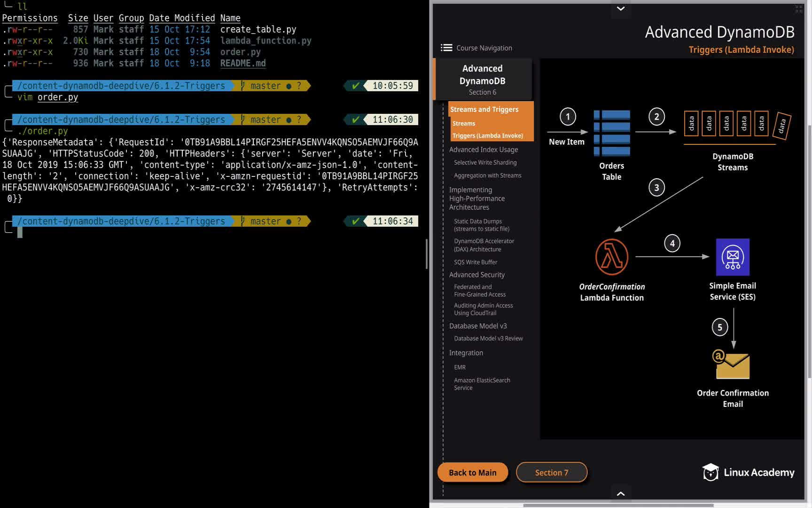Open the DynamoDB Accelerator (DAX) Architecture lesson
The height and width of the screenshot is (508, 812).
[x=484, y=245]
